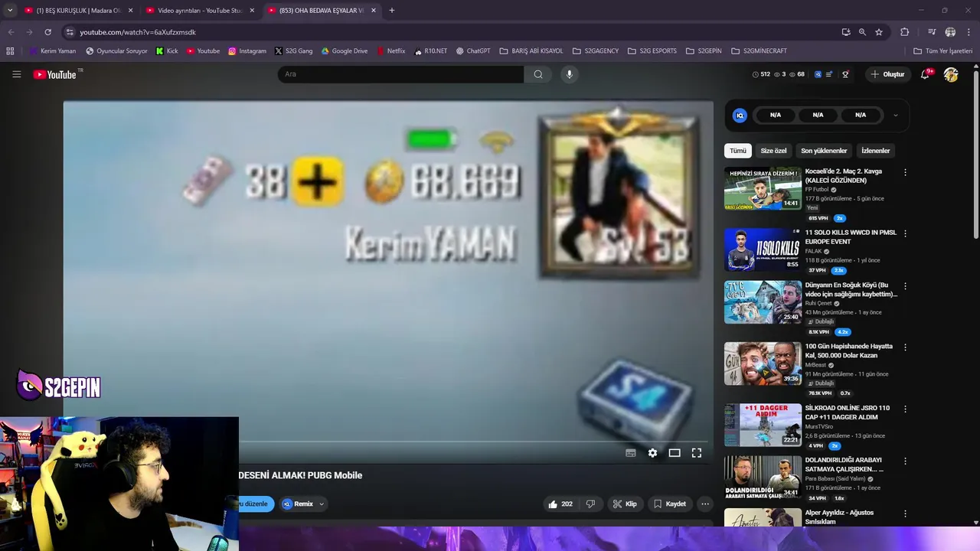980x551 pixels.
Task: Open the S2GAGENCY bookmark folder
Action: point(595,51)
